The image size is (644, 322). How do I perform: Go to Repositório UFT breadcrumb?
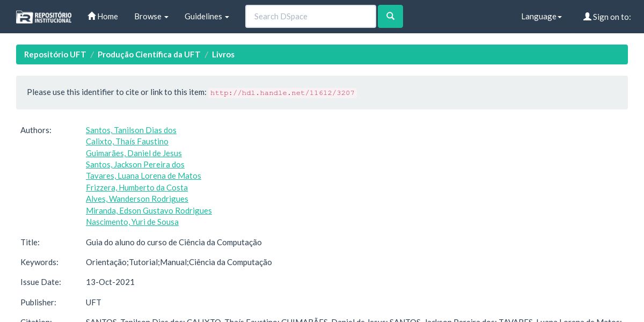[55, 54]
